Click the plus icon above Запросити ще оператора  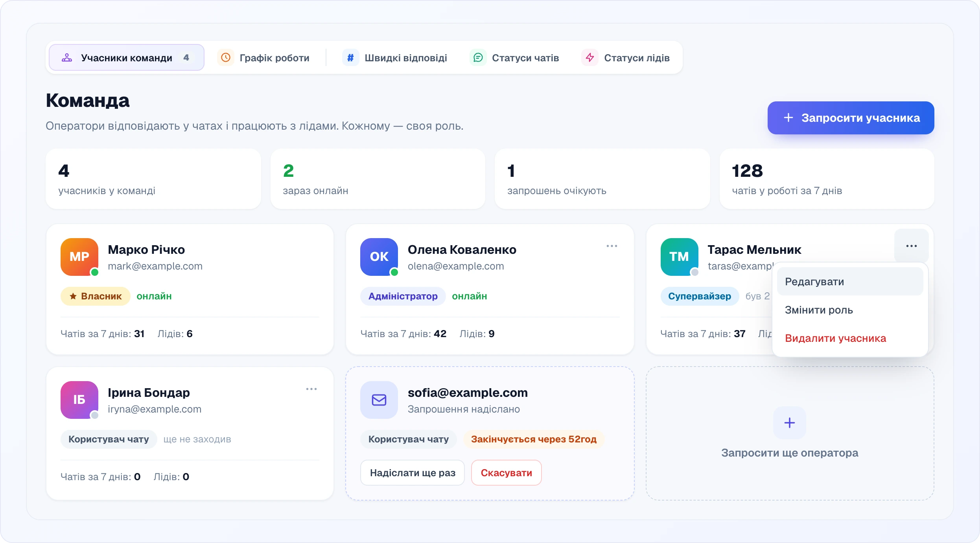[790, 423]
